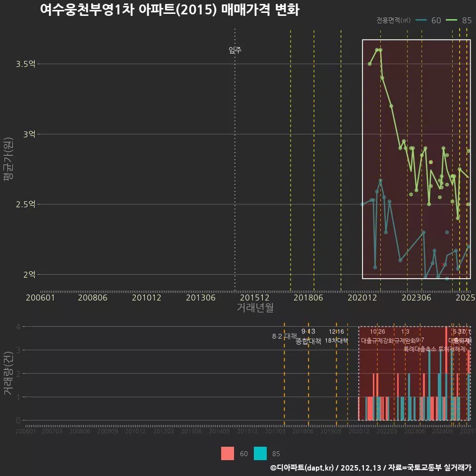Click the 2025 label on the x-axis
The width and height of the screenshot is (476, 476).
(465, 298)
